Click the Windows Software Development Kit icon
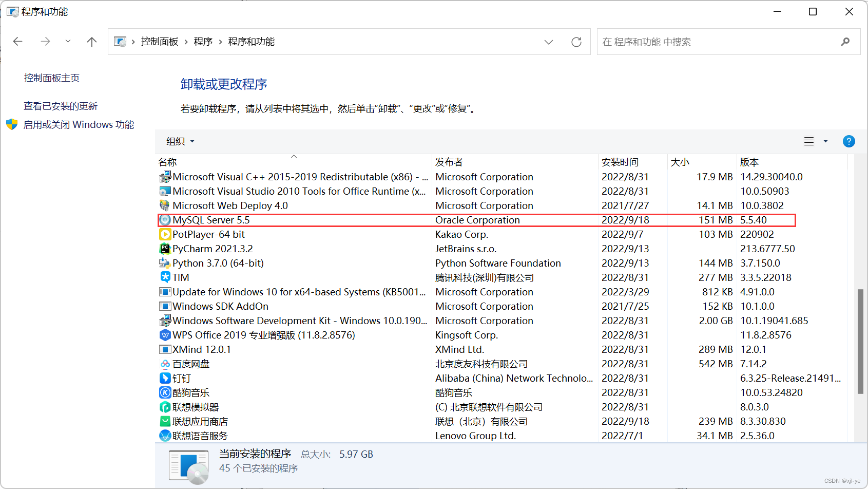Screen dimensions: 868x489 pos(165,321)
